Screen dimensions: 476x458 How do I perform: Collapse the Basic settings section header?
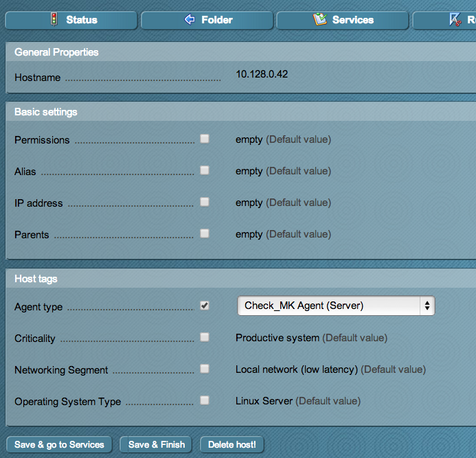pyautogui.click(x=240, y=112)
